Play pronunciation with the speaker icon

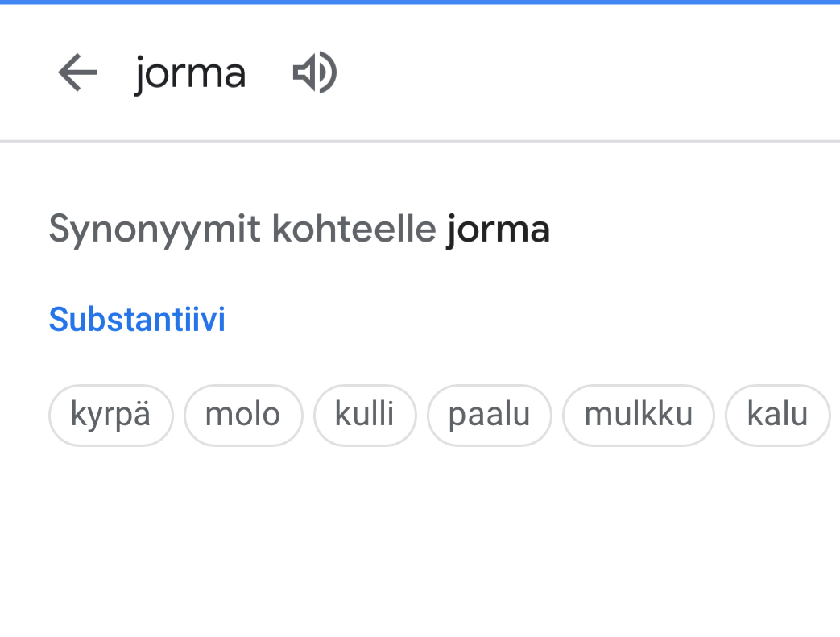[314, 73]
